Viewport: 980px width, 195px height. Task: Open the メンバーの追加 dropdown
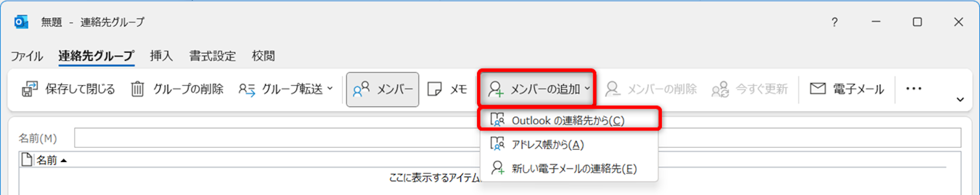(x=537, y=89)
